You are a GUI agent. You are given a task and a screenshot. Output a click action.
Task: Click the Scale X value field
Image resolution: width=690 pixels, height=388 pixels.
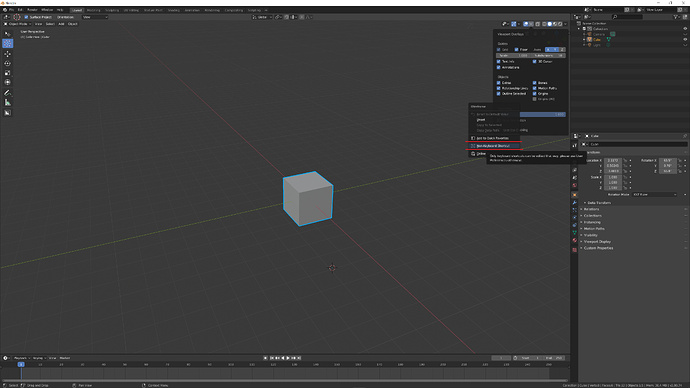point(613,177)
